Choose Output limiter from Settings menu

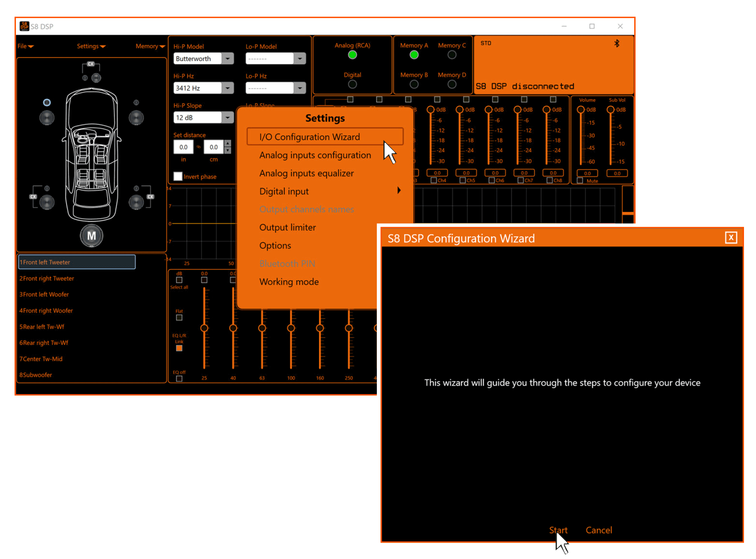(x=287, y=227)
